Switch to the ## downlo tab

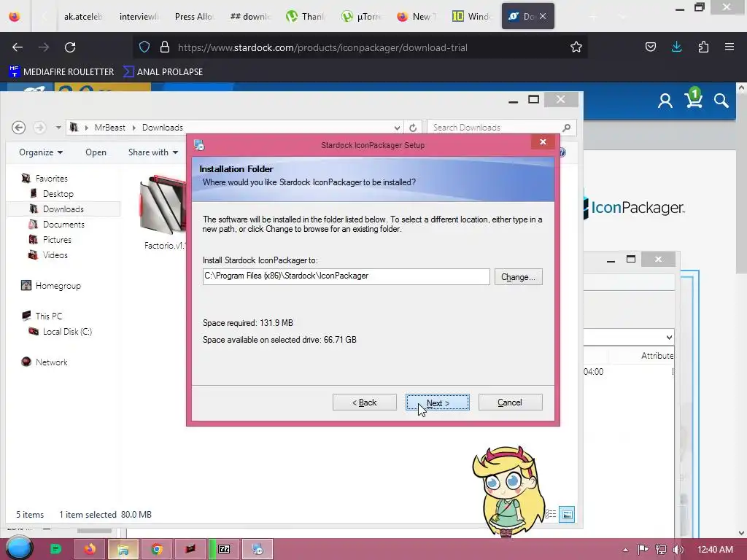249,17
